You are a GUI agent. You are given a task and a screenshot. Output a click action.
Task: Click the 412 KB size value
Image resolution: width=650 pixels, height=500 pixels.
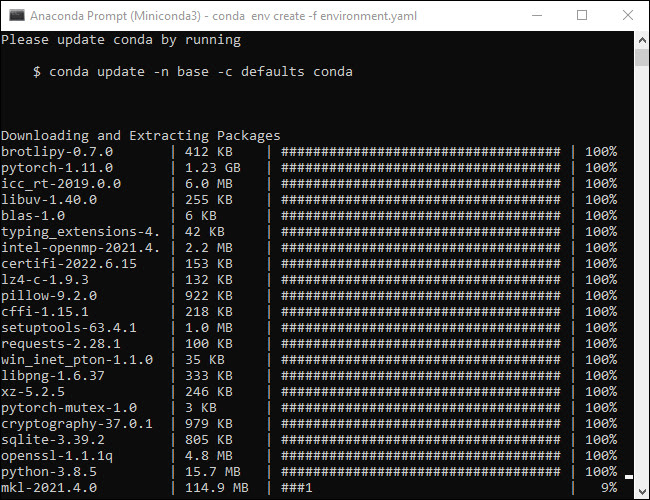(x=209, y=152)
